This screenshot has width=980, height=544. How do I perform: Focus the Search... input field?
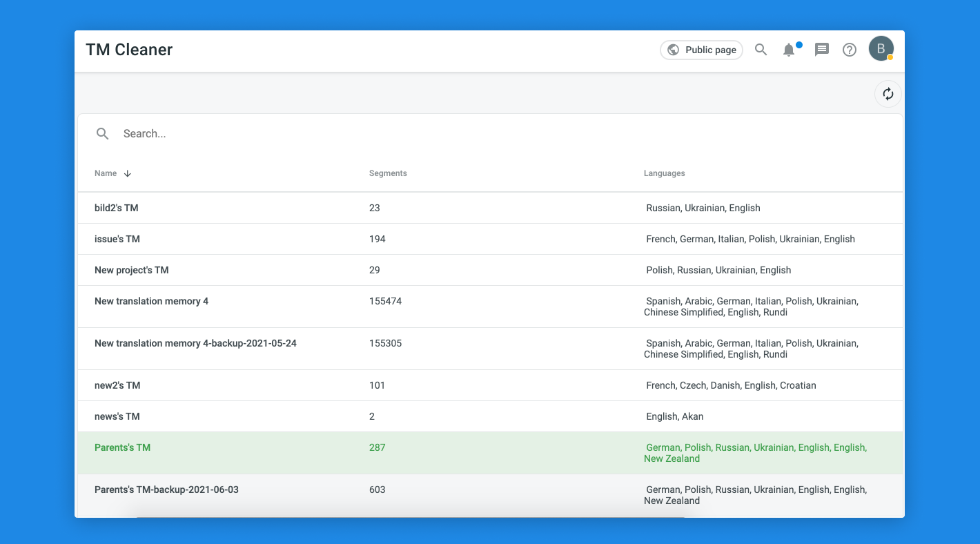click(490, 134)
